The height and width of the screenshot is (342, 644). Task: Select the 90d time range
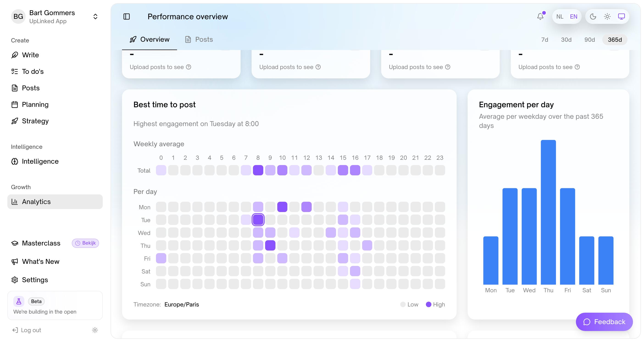pos(589,40)
